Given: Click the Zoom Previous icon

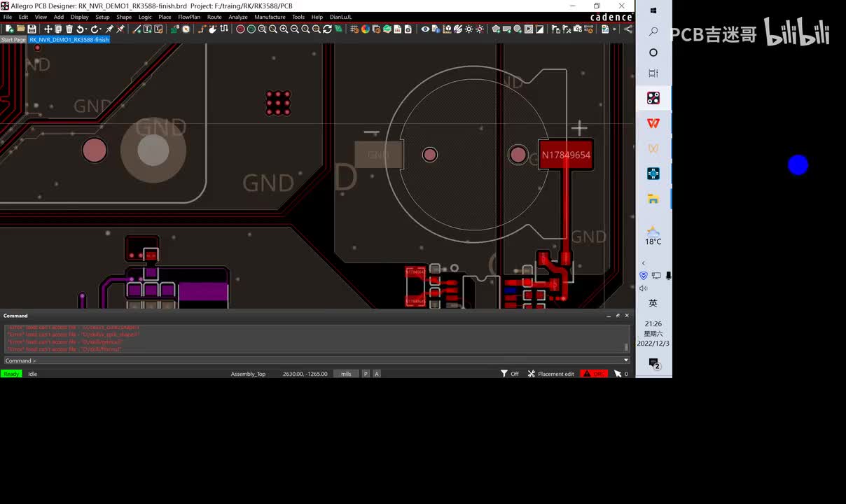Looking at the screenshot, I should click(x=305, y=29).
